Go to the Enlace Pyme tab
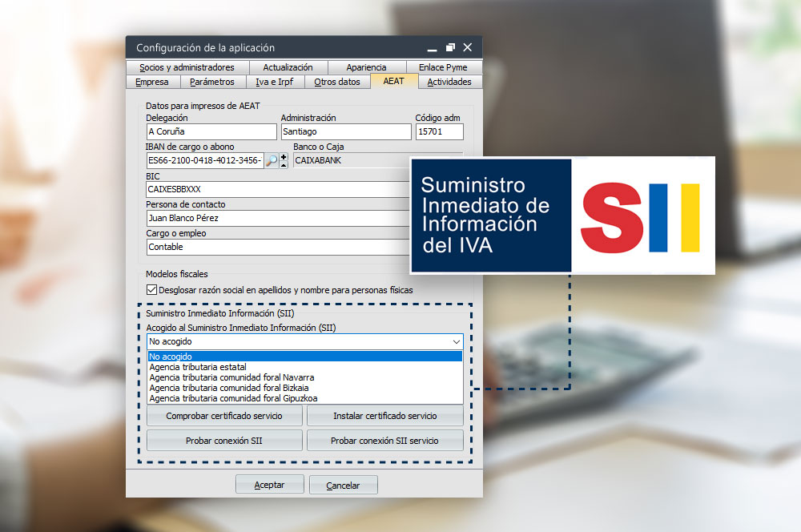The height and width of the screenshot is (532, 801). 442,67
